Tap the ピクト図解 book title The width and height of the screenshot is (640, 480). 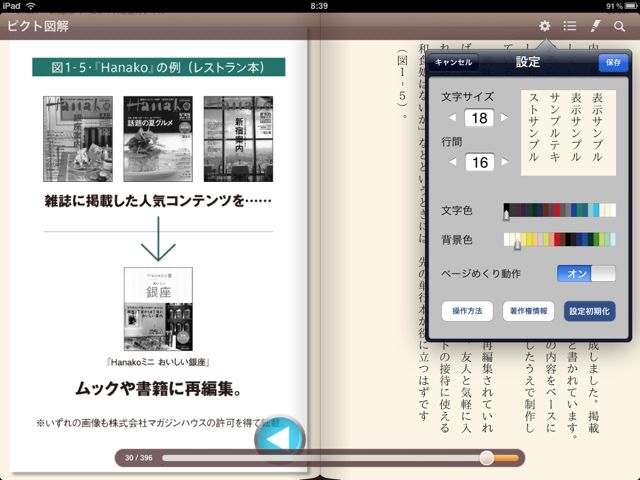(x=38, y=26)
